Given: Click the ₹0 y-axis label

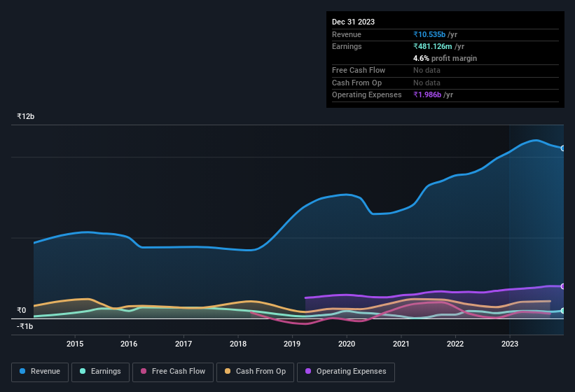Looking at the screenshot, I should click(x=21, y=310).
